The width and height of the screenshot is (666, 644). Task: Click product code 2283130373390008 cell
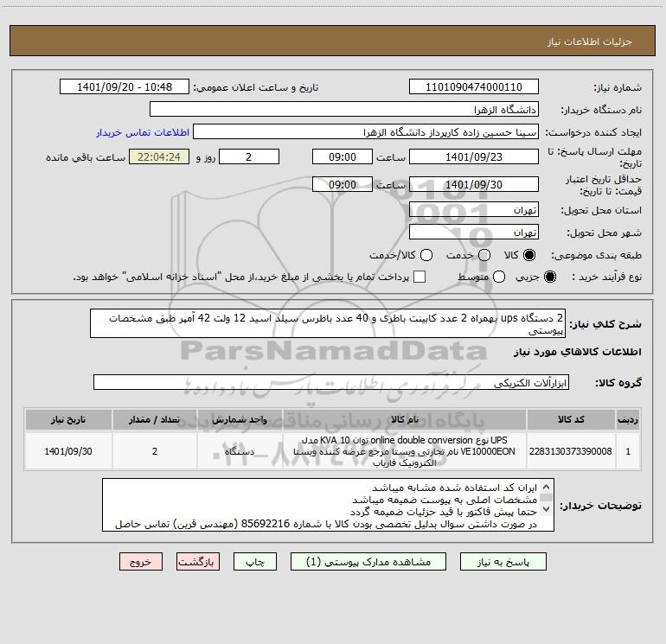point(571,451)
